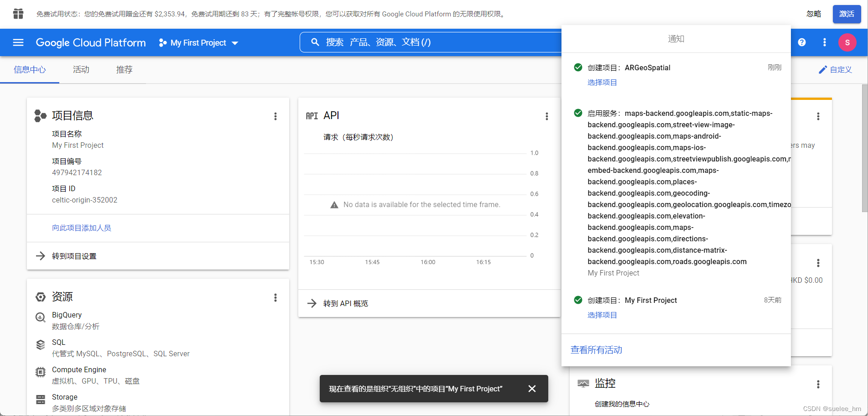The height and width of the screenshot is (416, 868).
Task: Select project under My First Project notification
Action: (x=602, y=315)
